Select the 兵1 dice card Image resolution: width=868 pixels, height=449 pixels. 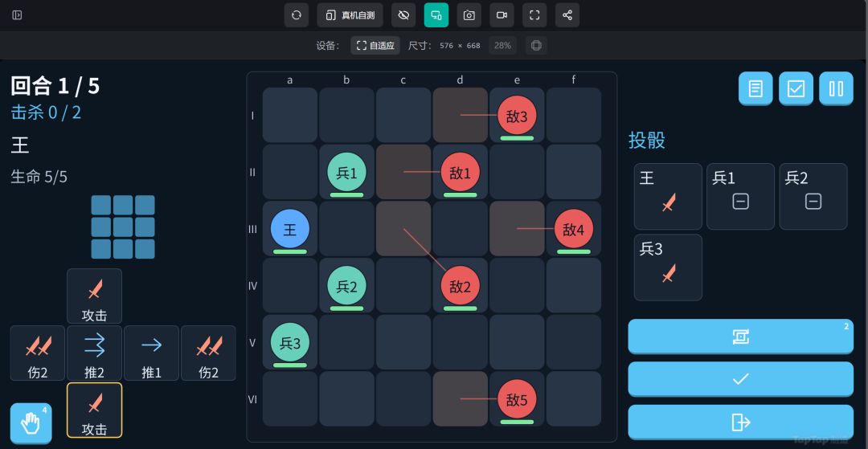(741, 196)
